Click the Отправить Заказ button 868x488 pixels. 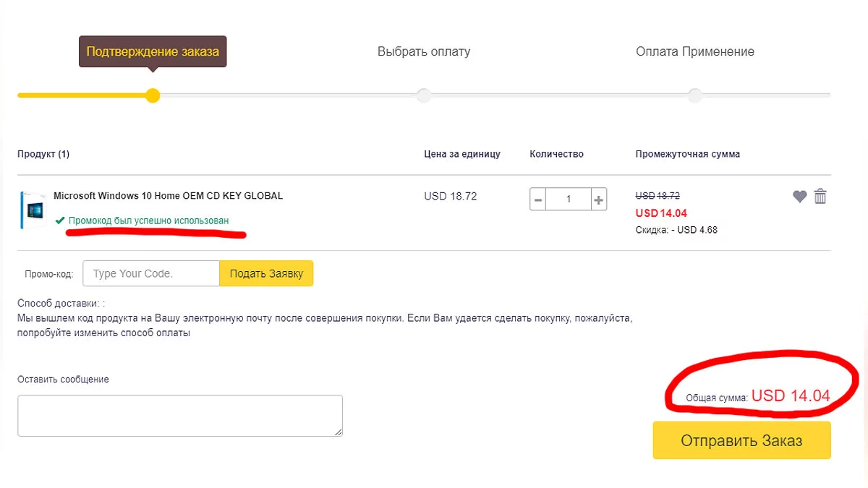coord(741,440)
